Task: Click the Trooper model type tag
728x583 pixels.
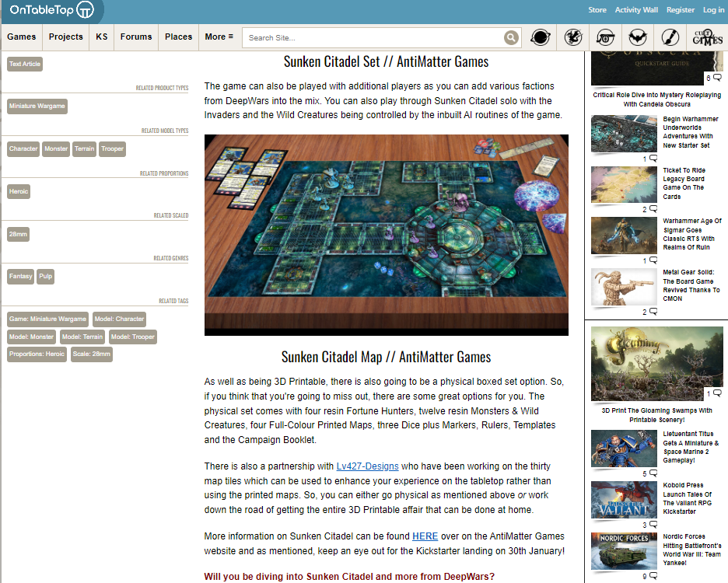Action: [112, 149]
